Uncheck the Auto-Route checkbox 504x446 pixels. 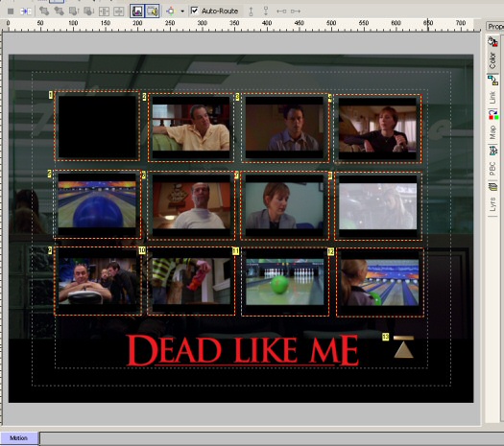point(194,11)
